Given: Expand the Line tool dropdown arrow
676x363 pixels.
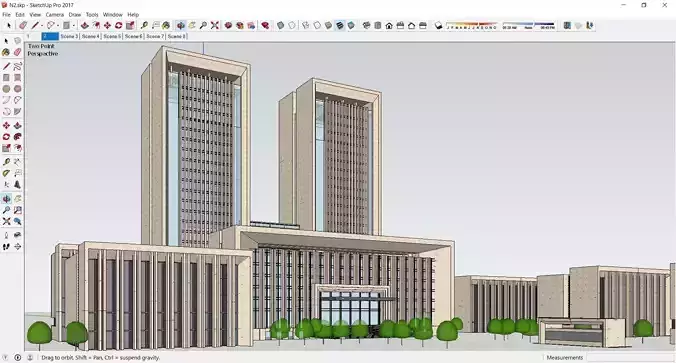Looking at the screenshot, I should pos(42,26).
